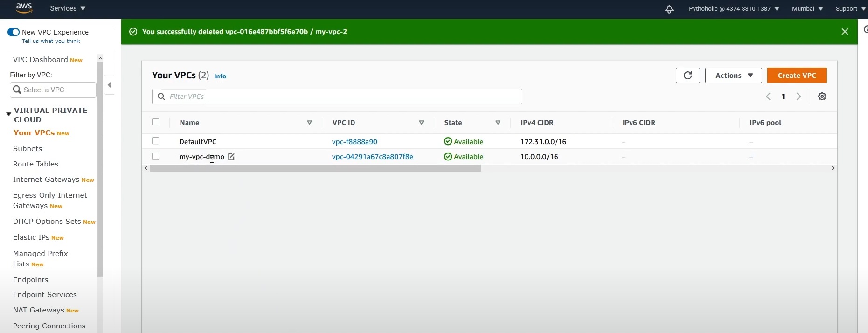This screenshot has width=868, height=333.
Task: Open Peering Connections in sidebar
Action: pos(49,326)
